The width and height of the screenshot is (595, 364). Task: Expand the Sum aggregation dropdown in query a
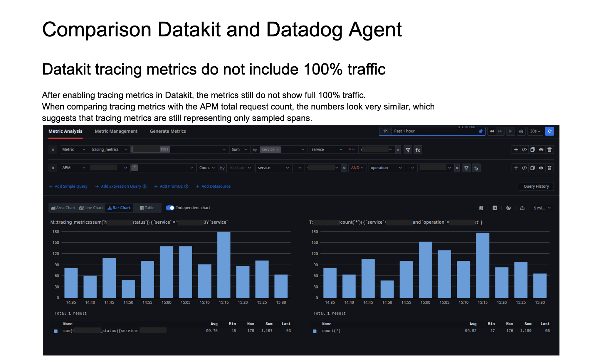coord(239,149)
